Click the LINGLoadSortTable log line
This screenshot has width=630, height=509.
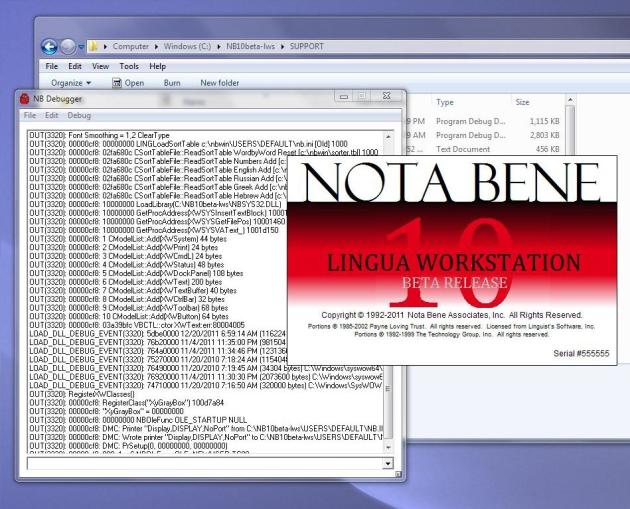(188, 144)
